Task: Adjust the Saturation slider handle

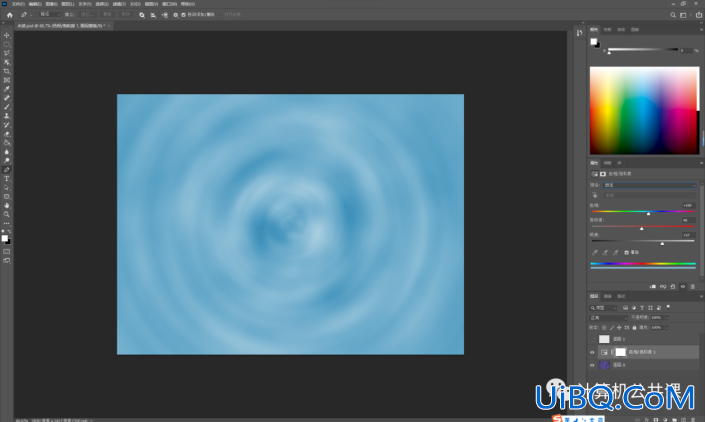Action: [642, 229]
